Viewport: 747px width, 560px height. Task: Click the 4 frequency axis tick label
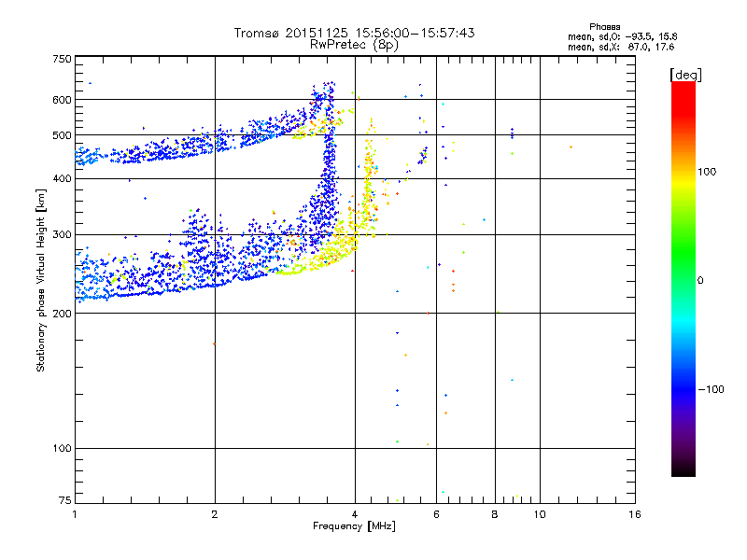tap(355, 514)
